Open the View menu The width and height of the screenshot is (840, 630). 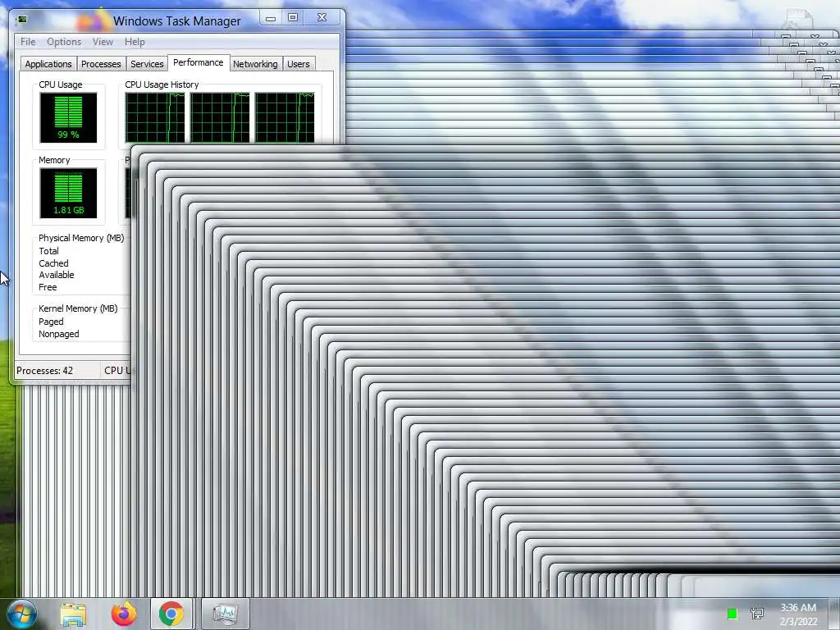[x=103, y=42]
